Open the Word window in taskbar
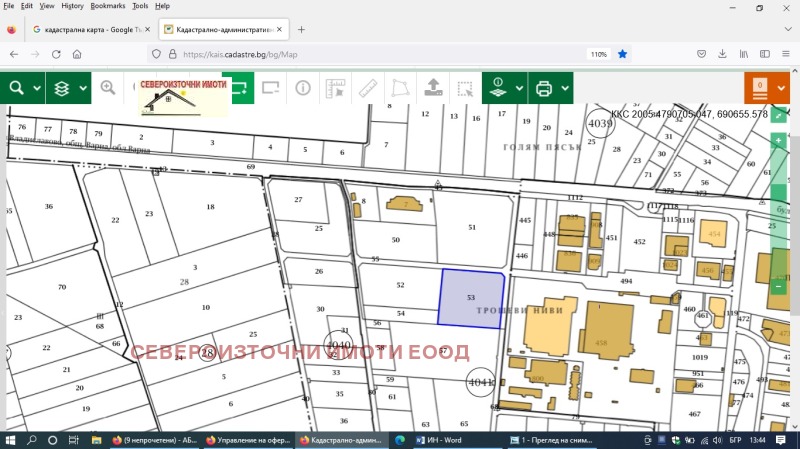800x449 pixels. coord(430,439)
